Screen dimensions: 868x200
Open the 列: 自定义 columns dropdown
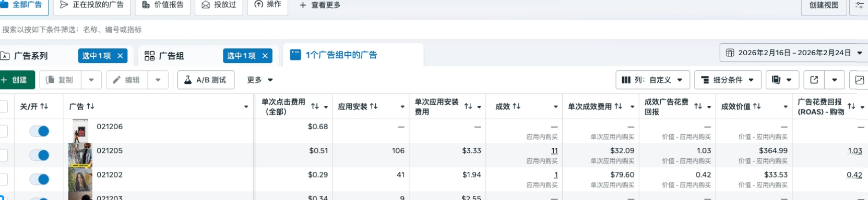click(x=653, y=80)
